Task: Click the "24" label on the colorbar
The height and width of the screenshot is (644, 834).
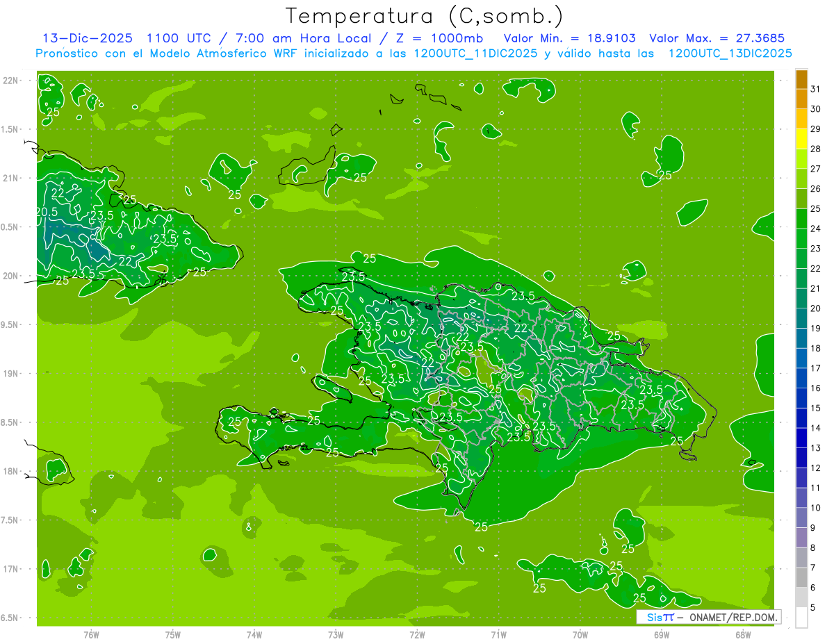Action: [816, 229]
